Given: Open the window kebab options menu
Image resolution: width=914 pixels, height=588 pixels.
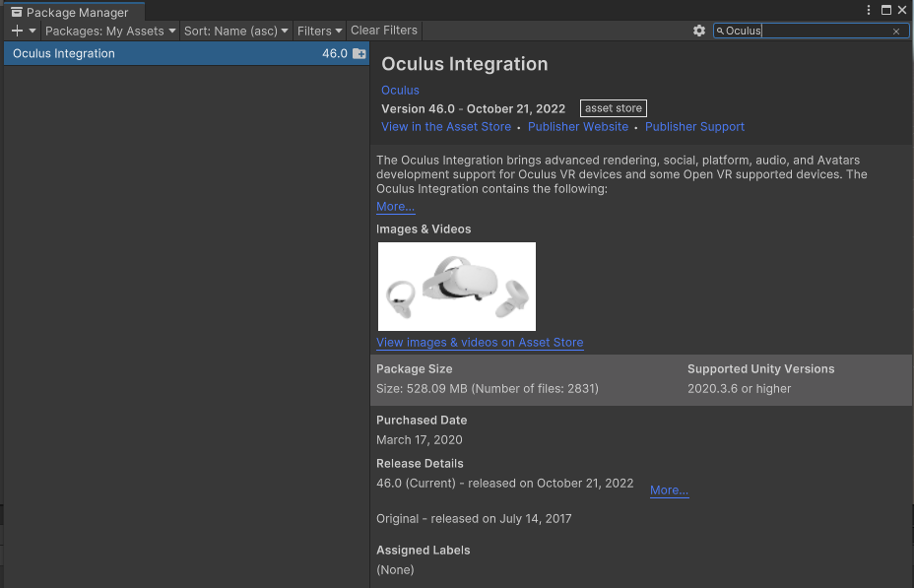Looking at the screenshot, I should pyautogui.click(x=869, y=10).
